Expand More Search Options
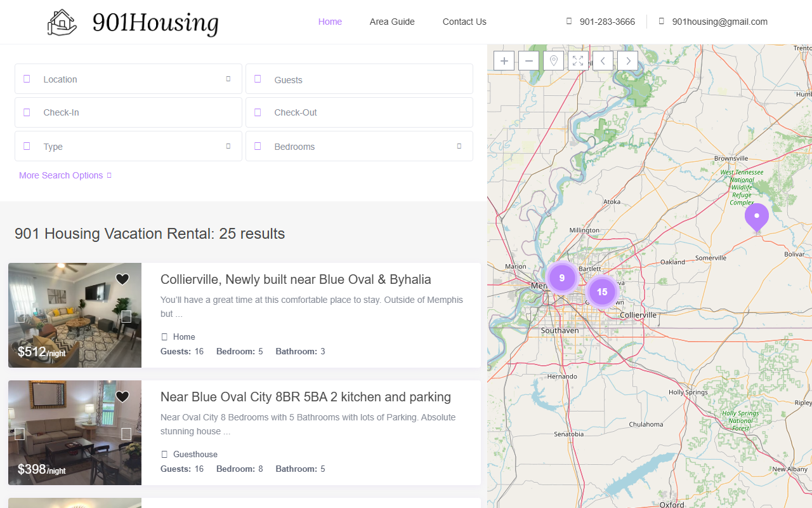 pyautogui.click(x=65, y=175)
